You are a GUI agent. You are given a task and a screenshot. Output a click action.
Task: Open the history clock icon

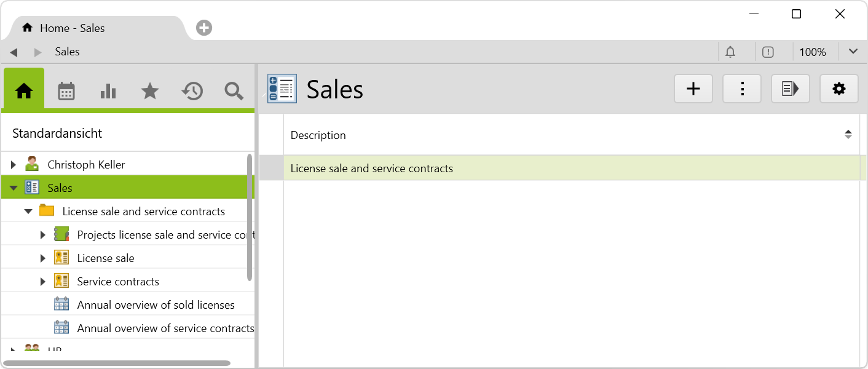point(192,91)
